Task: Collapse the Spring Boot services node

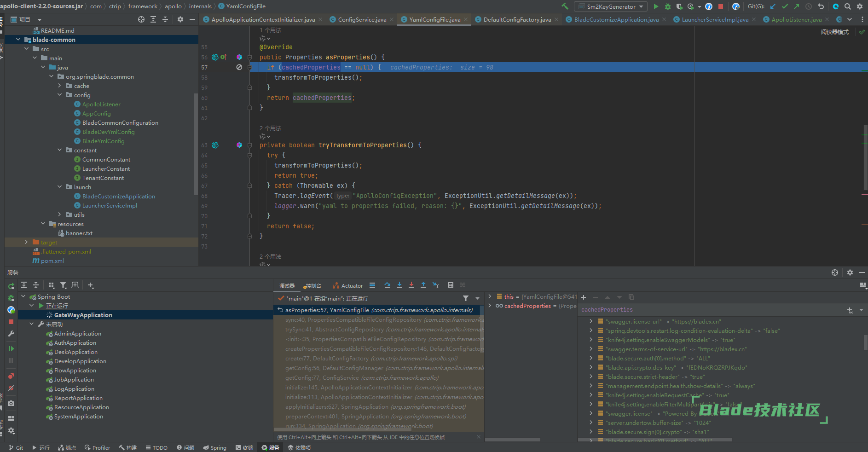Action: click(23, 296)
